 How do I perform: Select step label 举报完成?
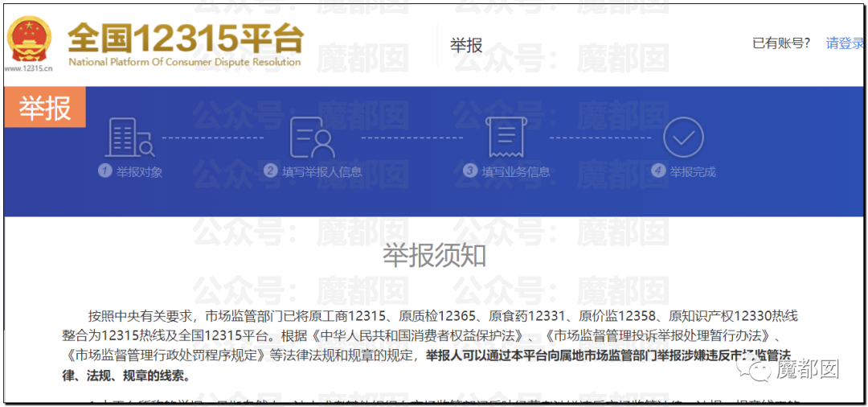click(692, 171)
